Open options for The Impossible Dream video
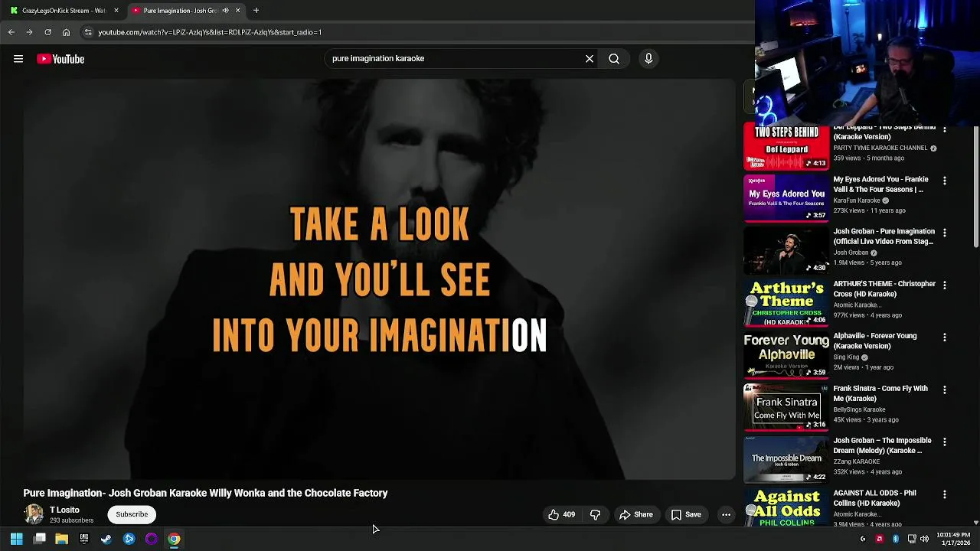Viewport: 980px width, 551px height. point(945,442)
